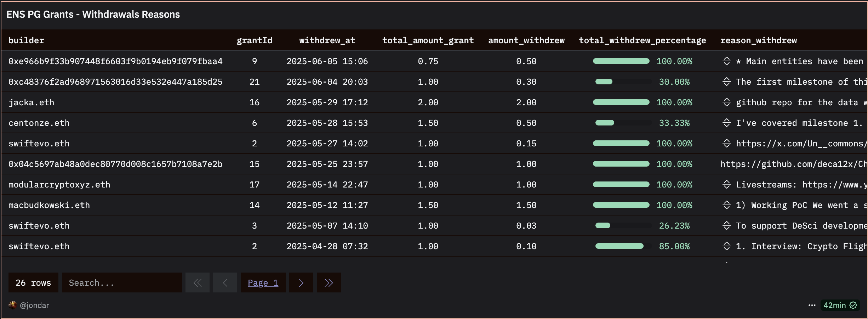Click timestamp 2025-05-29 17:12

click(x=327, y=102)
